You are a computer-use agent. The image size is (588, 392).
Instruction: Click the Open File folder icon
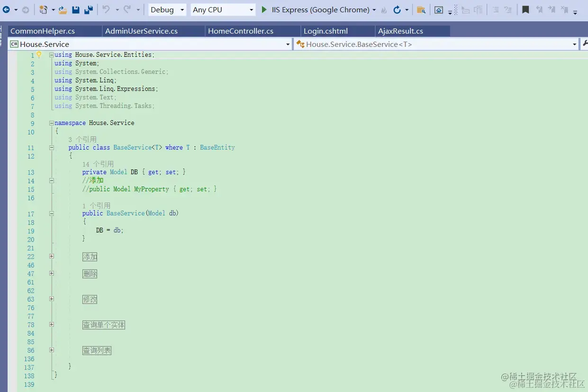pyautogui.click(x=63, y=9)
